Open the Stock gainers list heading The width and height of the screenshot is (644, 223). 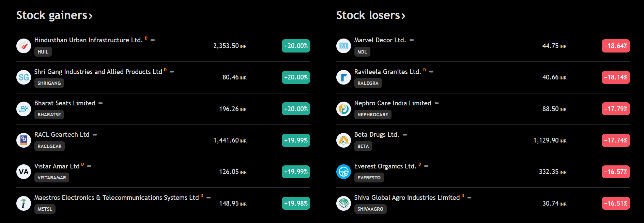[x=54, y=15]
